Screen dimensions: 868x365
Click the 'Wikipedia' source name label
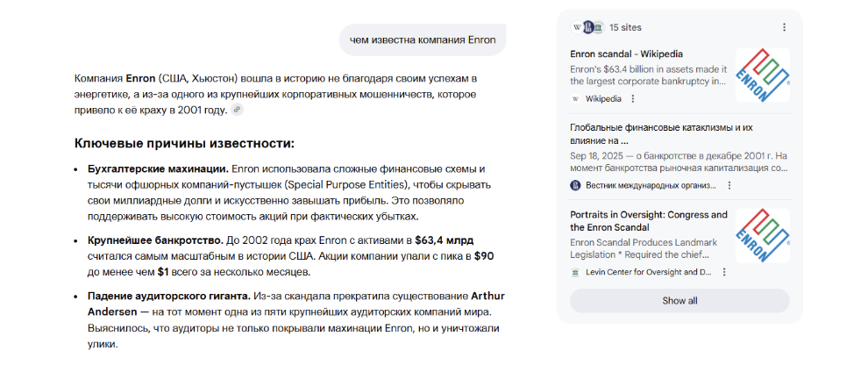[602, 99]
